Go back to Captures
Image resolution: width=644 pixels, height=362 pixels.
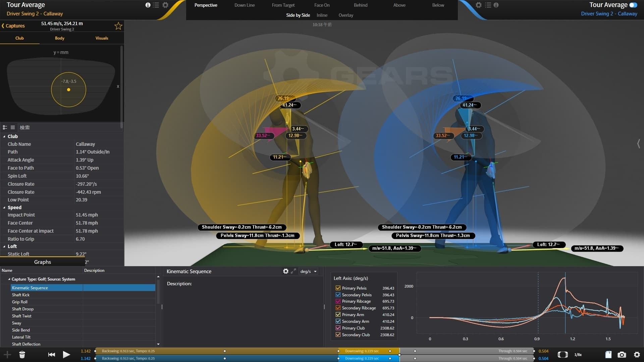[x=13, y=26]
